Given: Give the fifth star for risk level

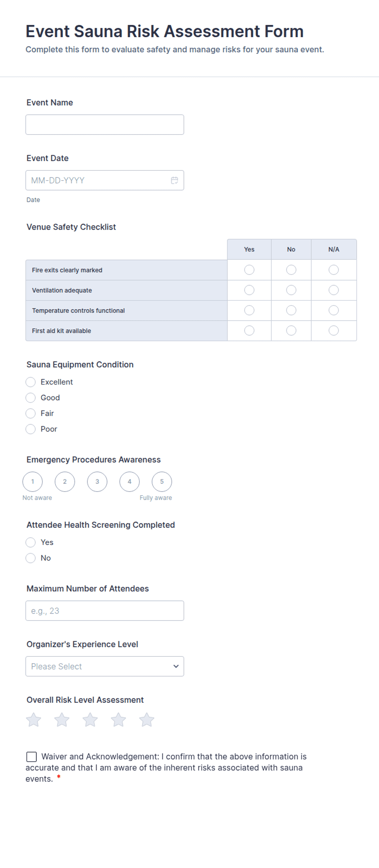Looking at the screenshot, I should 147,720.
